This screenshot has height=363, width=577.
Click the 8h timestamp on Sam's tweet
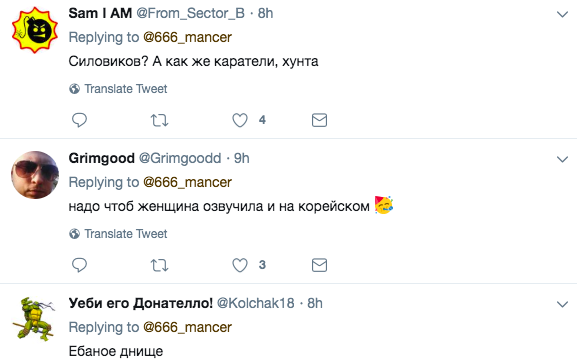click(265, 13)
